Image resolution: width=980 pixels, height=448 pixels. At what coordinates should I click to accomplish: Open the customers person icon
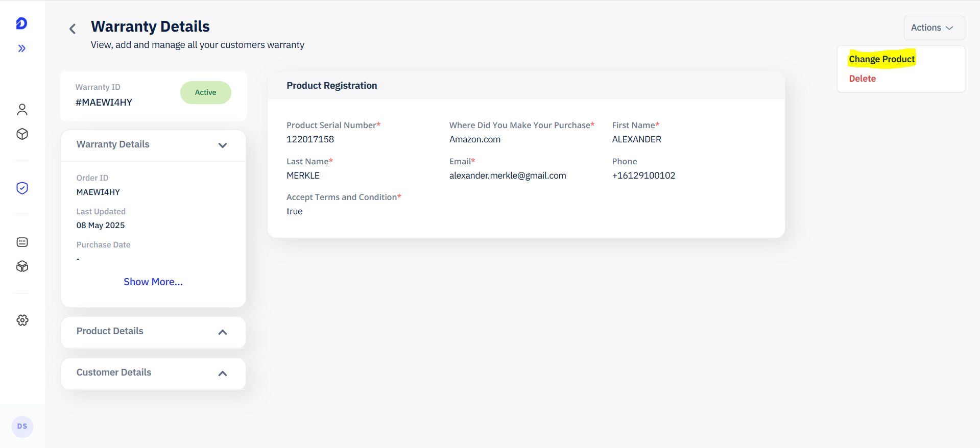22,110
